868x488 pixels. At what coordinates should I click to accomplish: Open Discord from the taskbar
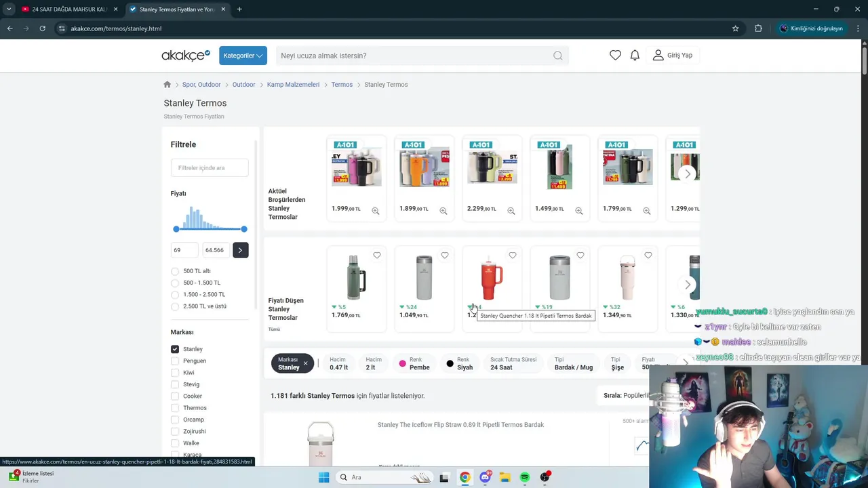[485, 477]
